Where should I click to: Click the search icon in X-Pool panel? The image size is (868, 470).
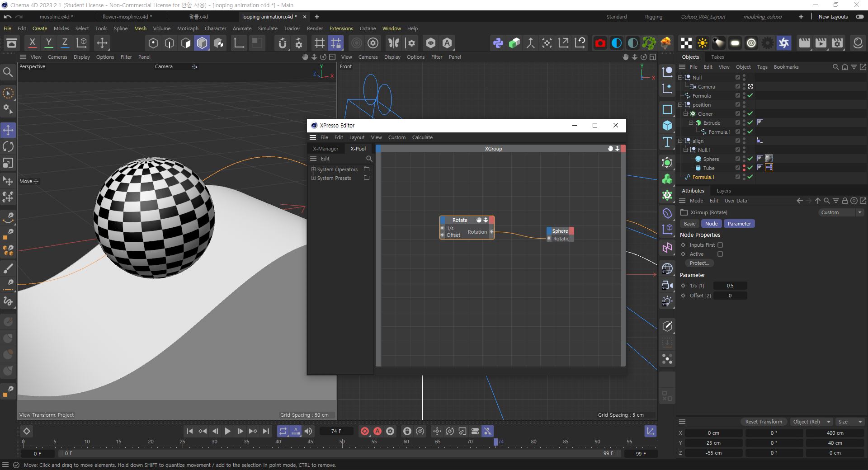point(369,159)
